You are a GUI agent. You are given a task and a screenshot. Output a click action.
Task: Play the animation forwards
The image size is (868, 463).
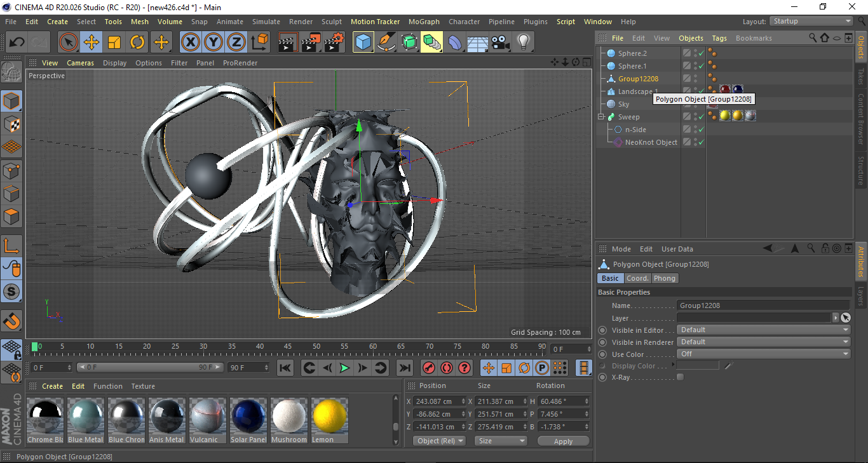point(344,368)
